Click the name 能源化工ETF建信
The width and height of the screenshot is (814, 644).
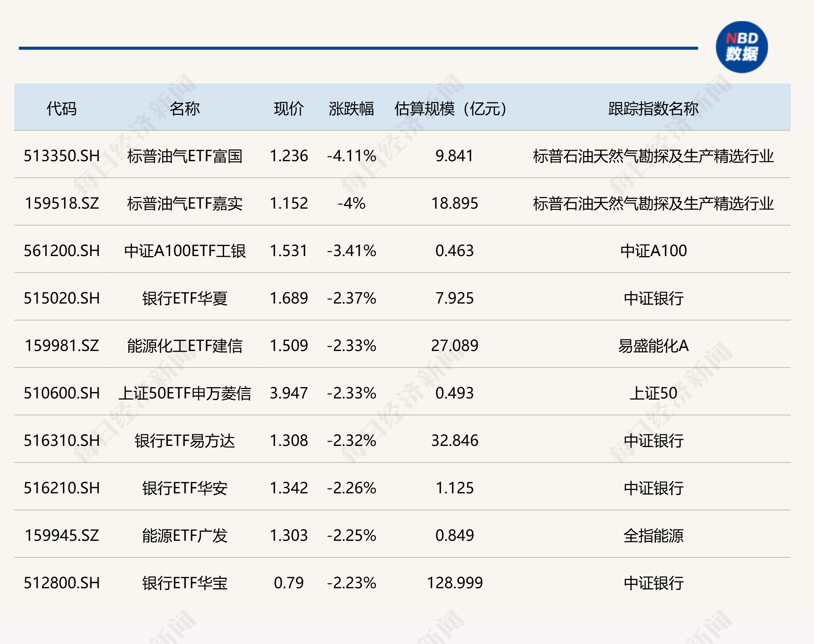pos(184,346)
